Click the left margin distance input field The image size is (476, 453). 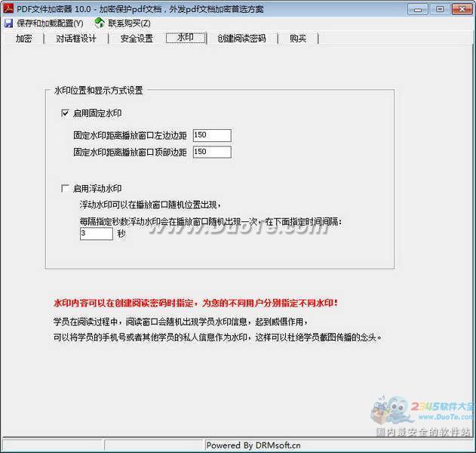point(211,135)
